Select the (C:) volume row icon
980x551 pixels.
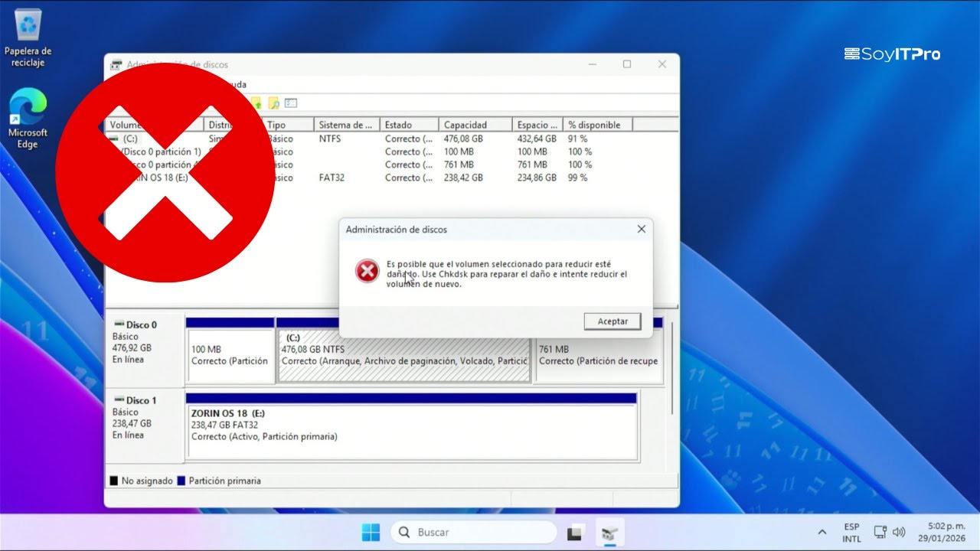(x=114, y=139)
